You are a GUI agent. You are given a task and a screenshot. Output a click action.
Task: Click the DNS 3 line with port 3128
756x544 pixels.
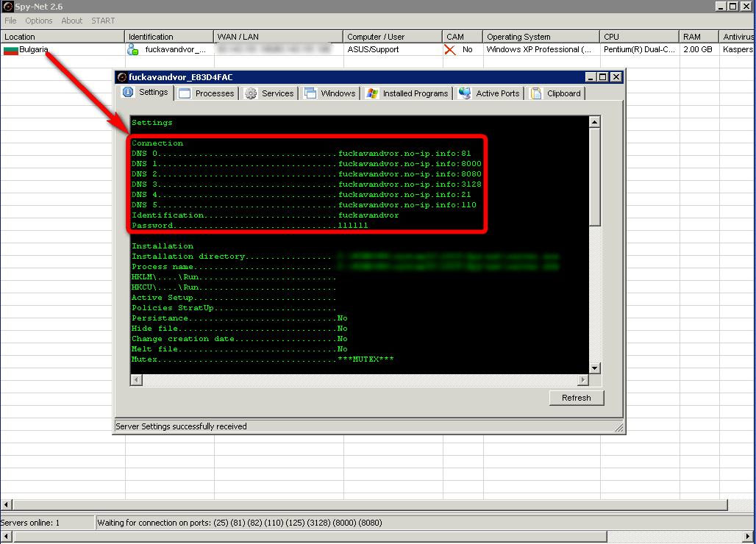[307, 185]
